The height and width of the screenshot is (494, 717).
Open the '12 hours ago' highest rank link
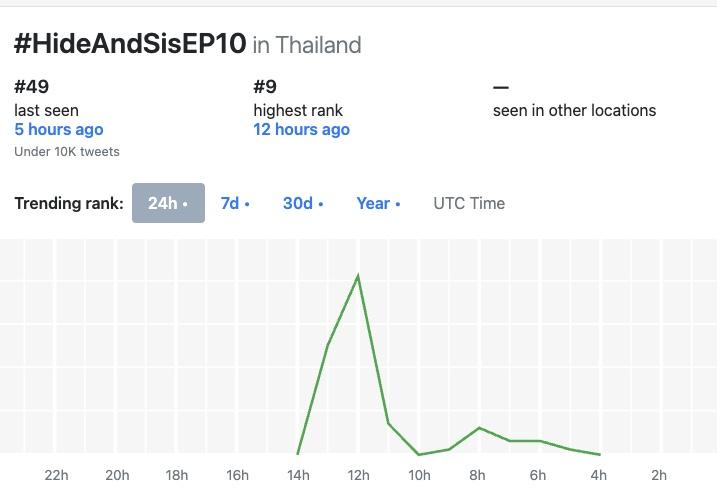coord(301,129)
